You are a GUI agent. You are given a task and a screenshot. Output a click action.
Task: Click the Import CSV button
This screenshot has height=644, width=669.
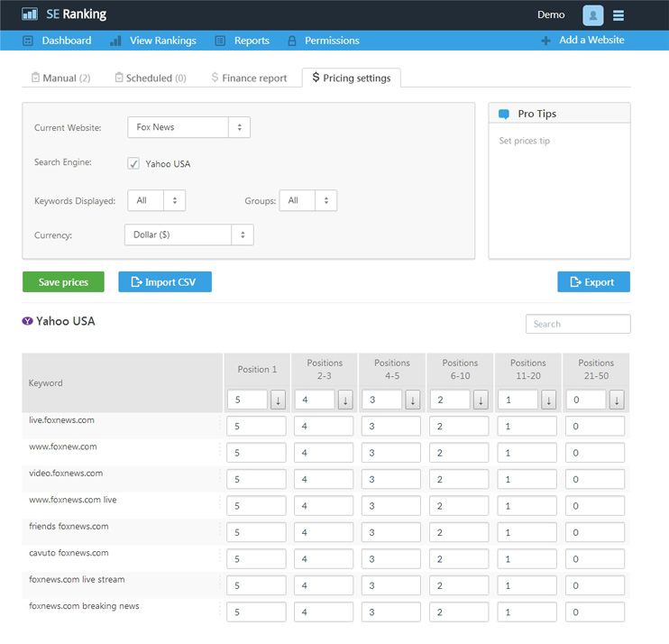point(165,282)
